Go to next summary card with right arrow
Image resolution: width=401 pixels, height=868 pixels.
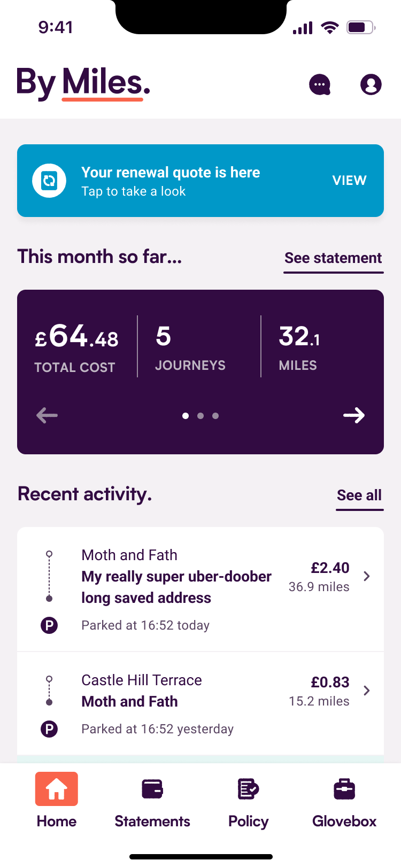pos(354,415)
